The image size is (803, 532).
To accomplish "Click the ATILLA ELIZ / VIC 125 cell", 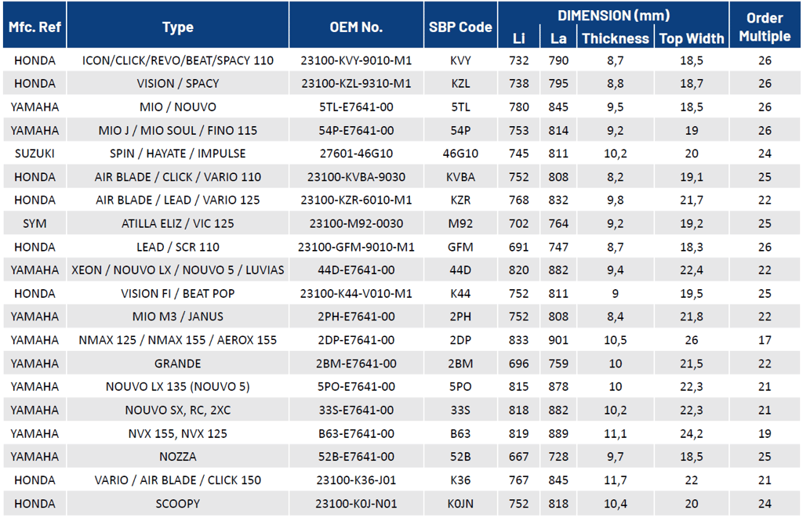I will coord(178,223).
